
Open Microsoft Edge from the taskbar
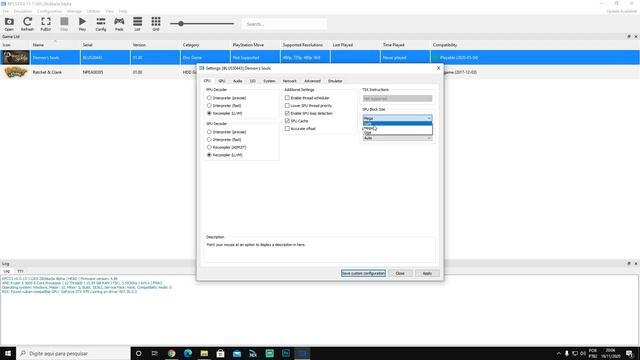point(188,353)
